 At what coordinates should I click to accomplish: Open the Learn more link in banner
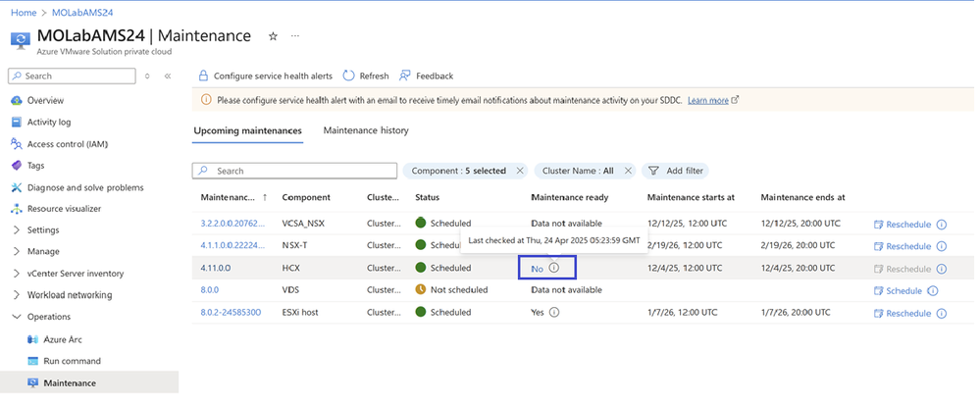707,100
